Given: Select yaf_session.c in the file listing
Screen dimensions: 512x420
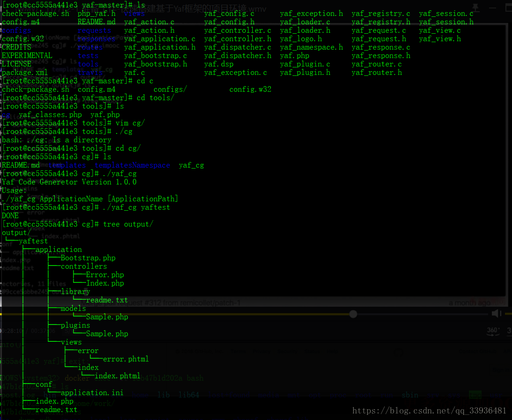Looking at the screenshot, I should (x=446, y=14).
